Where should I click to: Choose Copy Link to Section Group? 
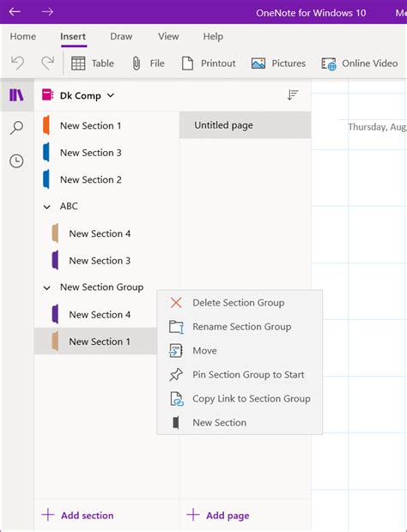click(240, 399)
